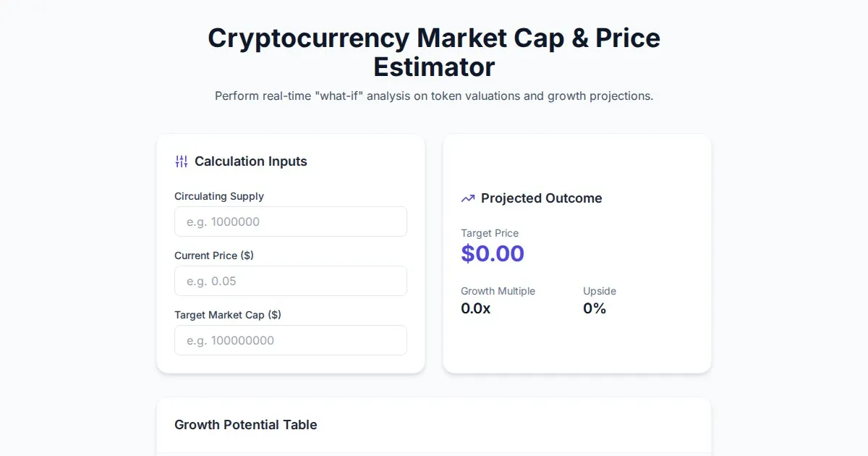This screenshot has width=868, height=456.
Task: Click the Circulating Supply label
Action: [x=219, y=196]
